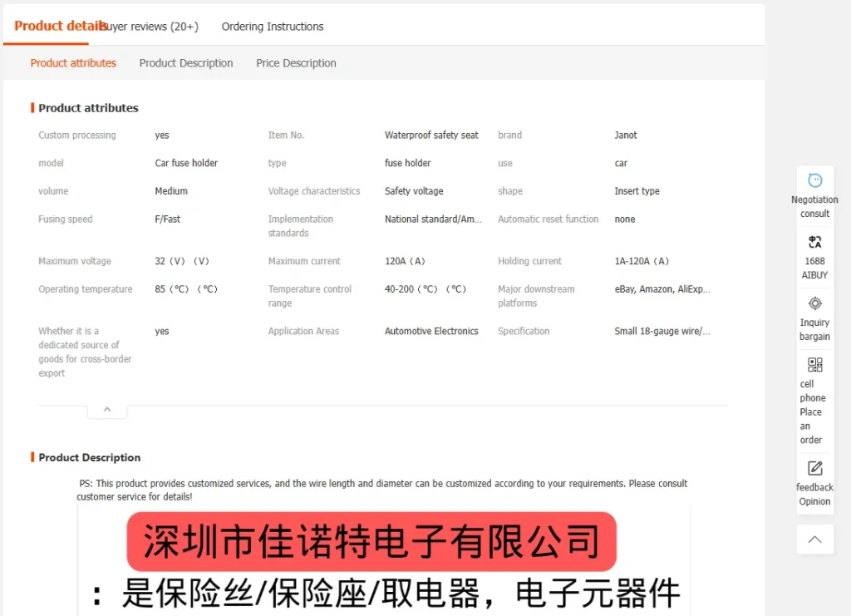The height and width of the screenshot is (616, 851).
Task: Click the 'Operating temperature' attribute label
Action: coord(86,289)
